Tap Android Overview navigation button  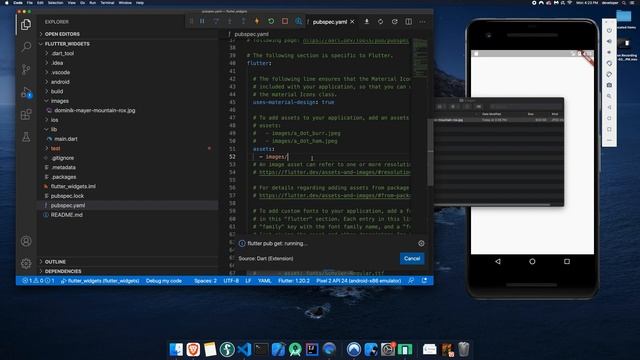[567, 262]
